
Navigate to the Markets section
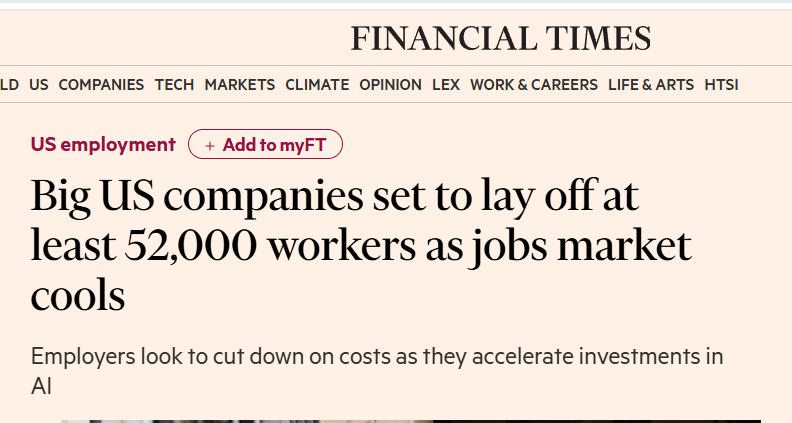(239, 85)
